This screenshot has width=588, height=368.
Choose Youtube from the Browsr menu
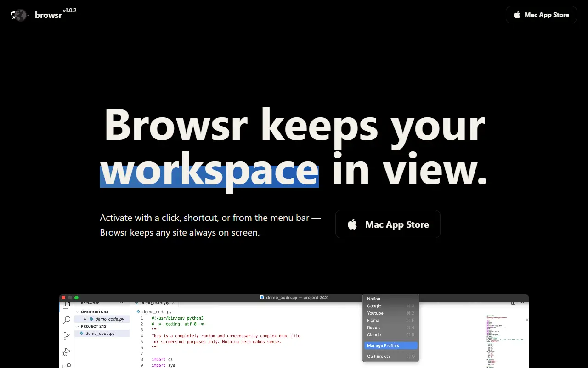tap(390, 313)
